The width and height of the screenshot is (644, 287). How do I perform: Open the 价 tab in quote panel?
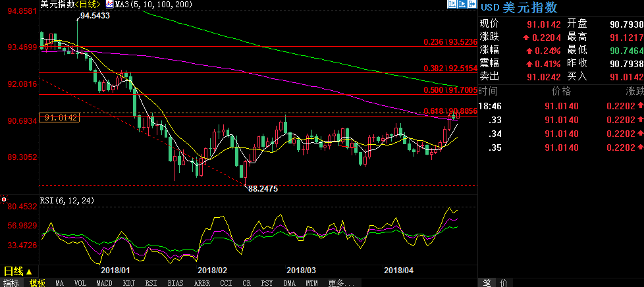point(503,282)
